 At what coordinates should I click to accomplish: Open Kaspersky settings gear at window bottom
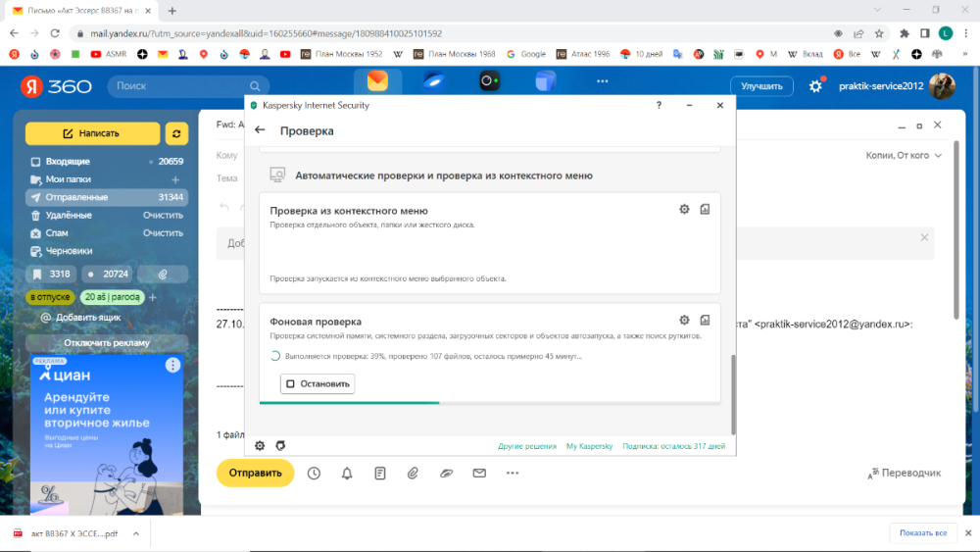(260, 446)
